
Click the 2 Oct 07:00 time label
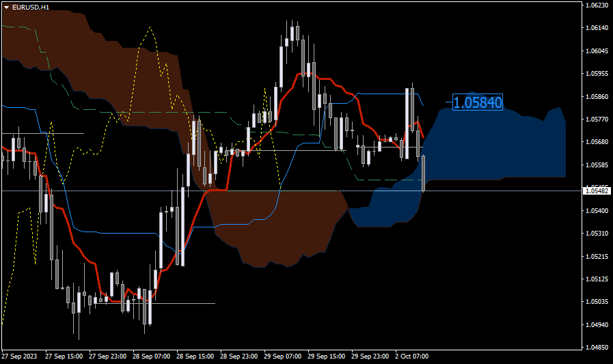tap(412, 356)
